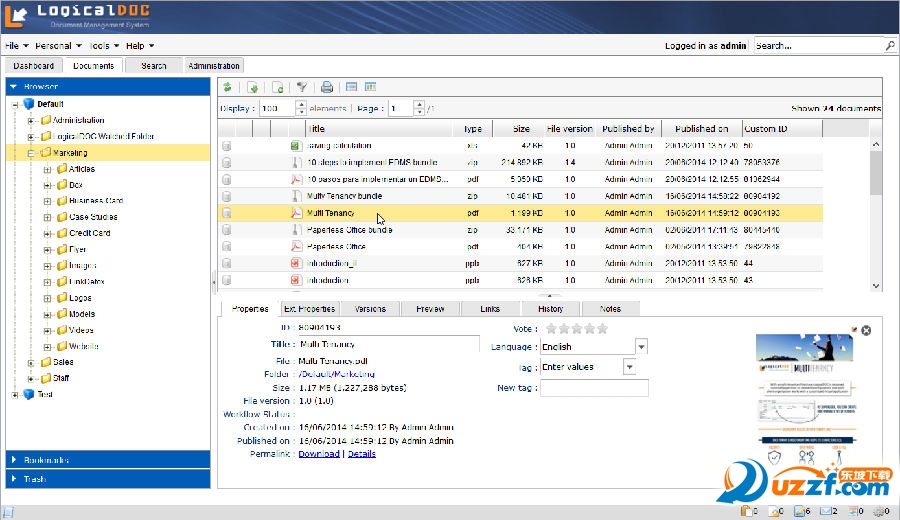This screenshot has width=900, height=520.
Task: Click the Download permalink
Action: (319, 454)
